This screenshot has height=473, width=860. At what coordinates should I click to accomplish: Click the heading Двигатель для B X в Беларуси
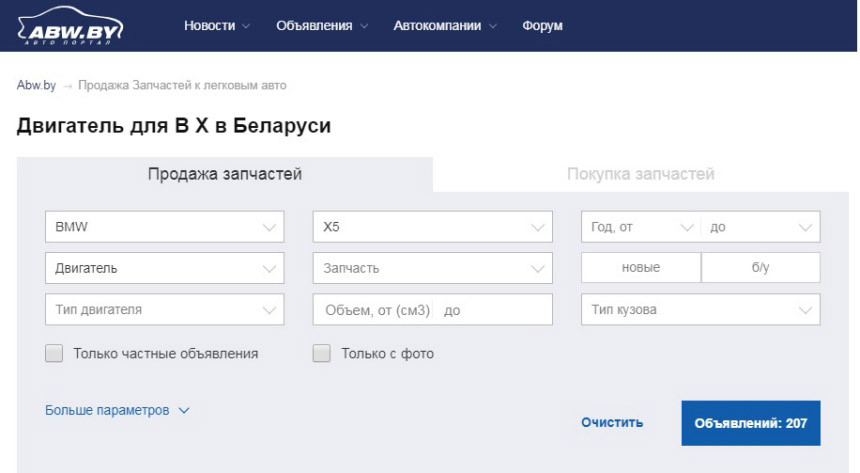174,126
